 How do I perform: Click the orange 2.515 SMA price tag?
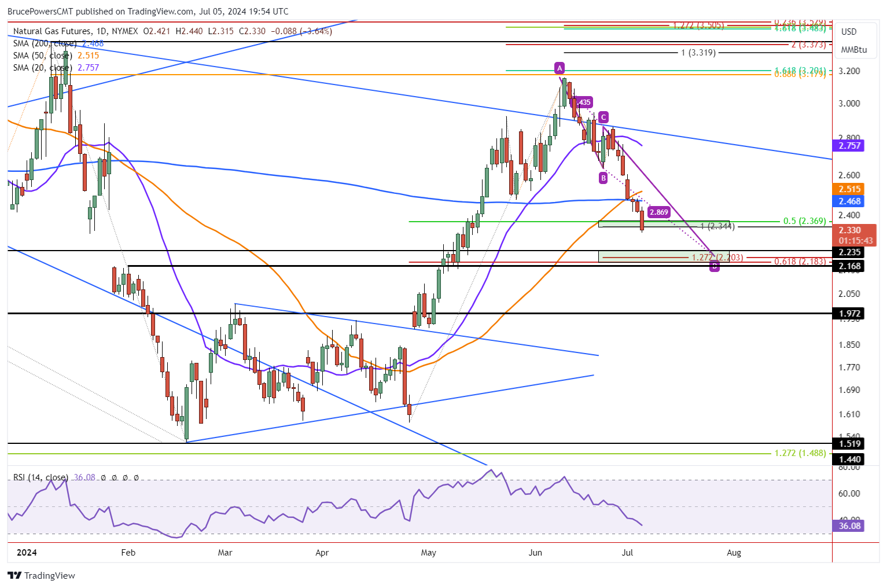click(x=849, y=189)
